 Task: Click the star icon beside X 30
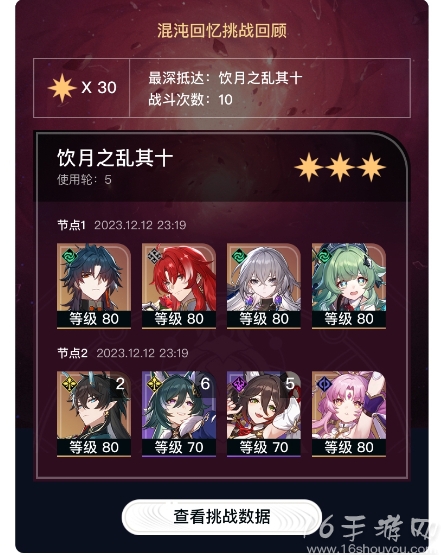(x=62, y=88)
